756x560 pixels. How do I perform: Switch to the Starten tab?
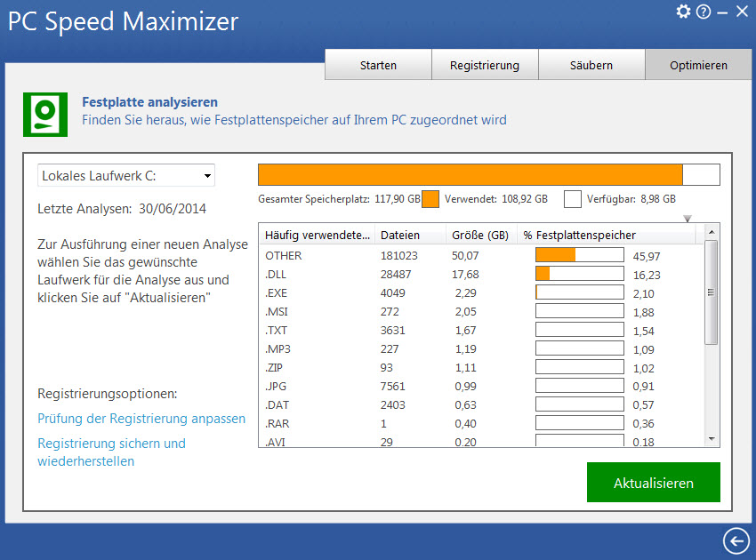point(378,65)
